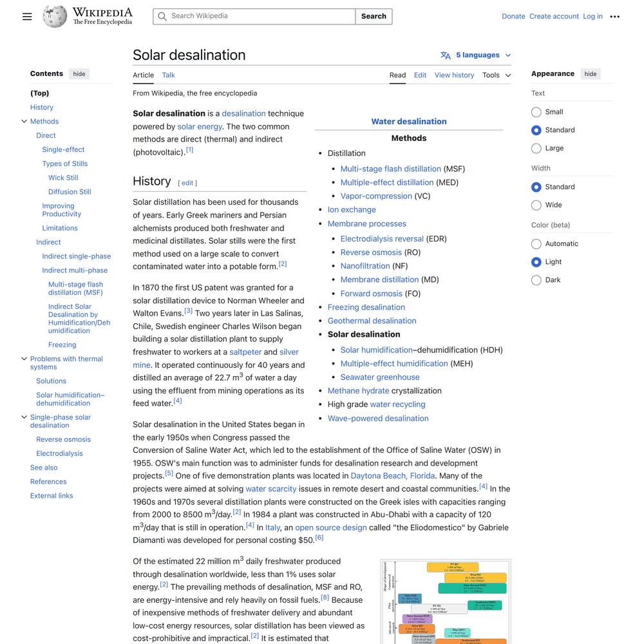
Task: Jump to Improving Productivity in Contents
Action: [x=62, y=210]
